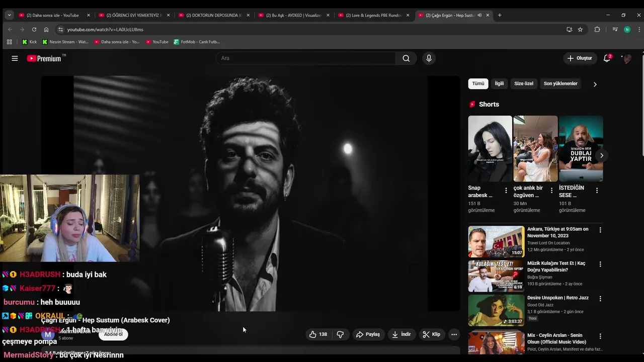Viewport: 644px width, 362px height.
Task: Open the YouTube account avatar menu
Action: (627, 58)
